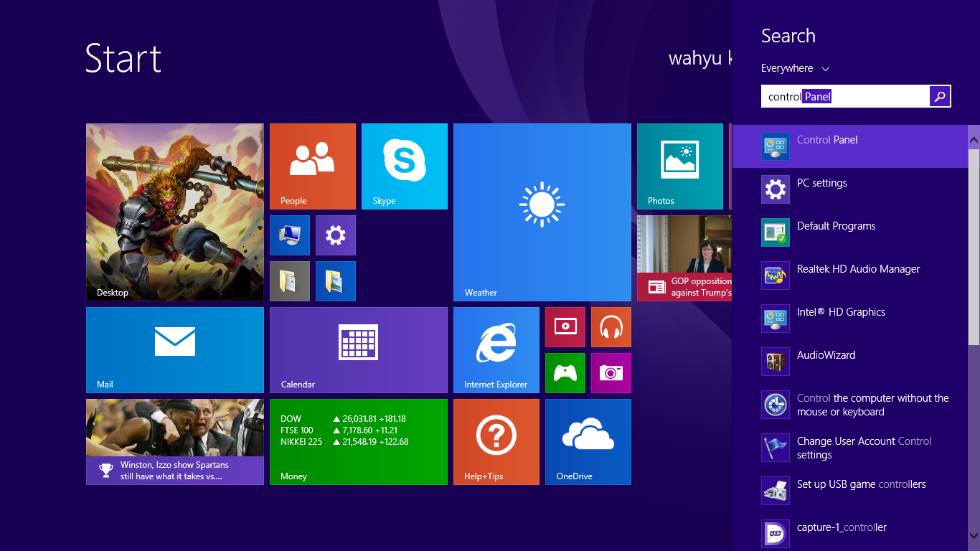Click inside the search text box
This screenshot has width=980, height=551.
[x=845, y=96]
